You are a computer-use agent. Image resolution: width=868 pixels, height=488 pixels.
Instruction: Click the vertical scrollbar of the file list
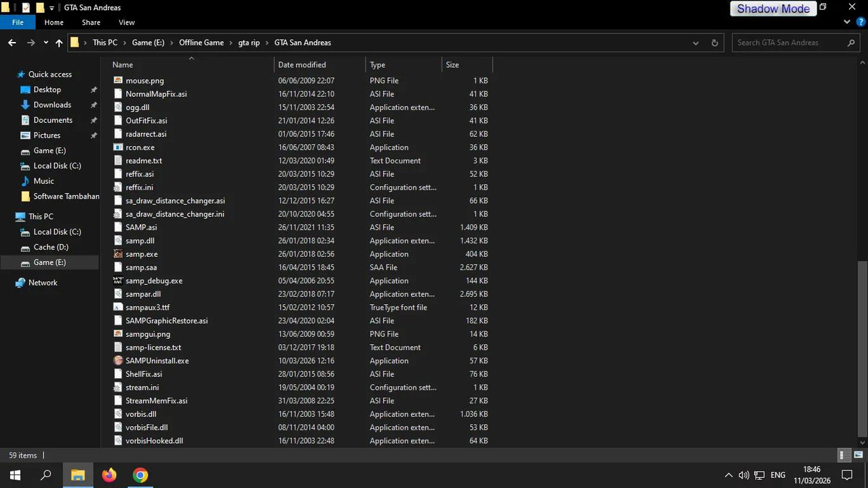(x=863, y=350)
